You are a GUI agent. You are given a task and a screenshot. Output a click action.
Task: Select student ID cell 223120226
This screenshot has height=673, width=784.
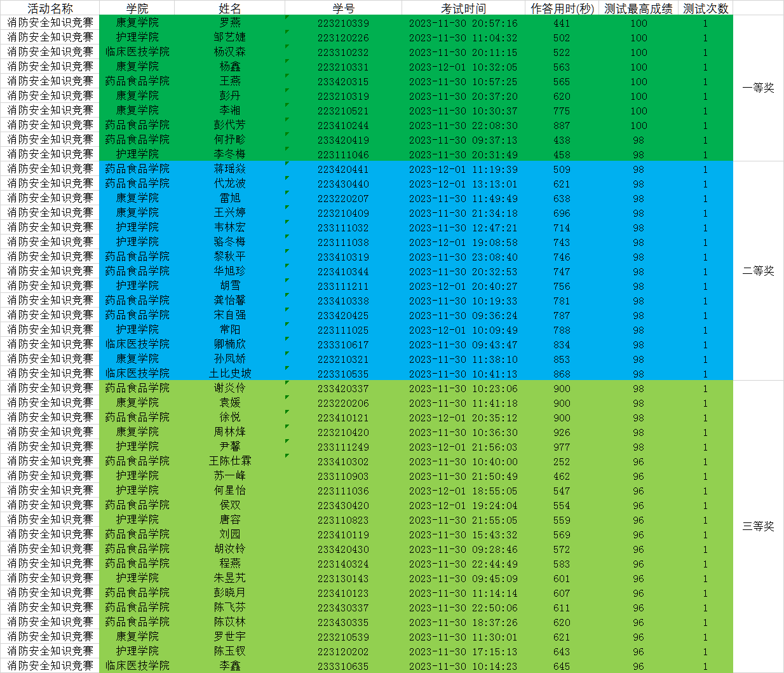(343, 37)
